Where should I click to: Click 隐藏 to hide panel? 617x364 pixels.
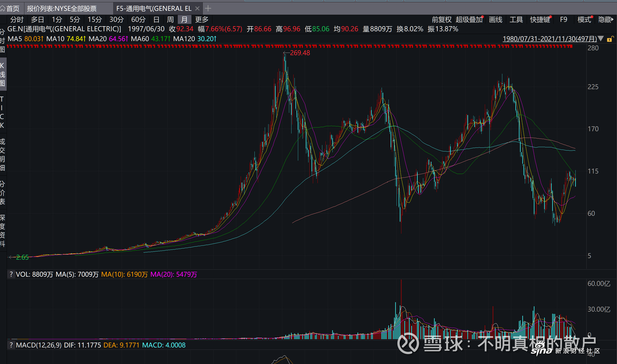606,19
